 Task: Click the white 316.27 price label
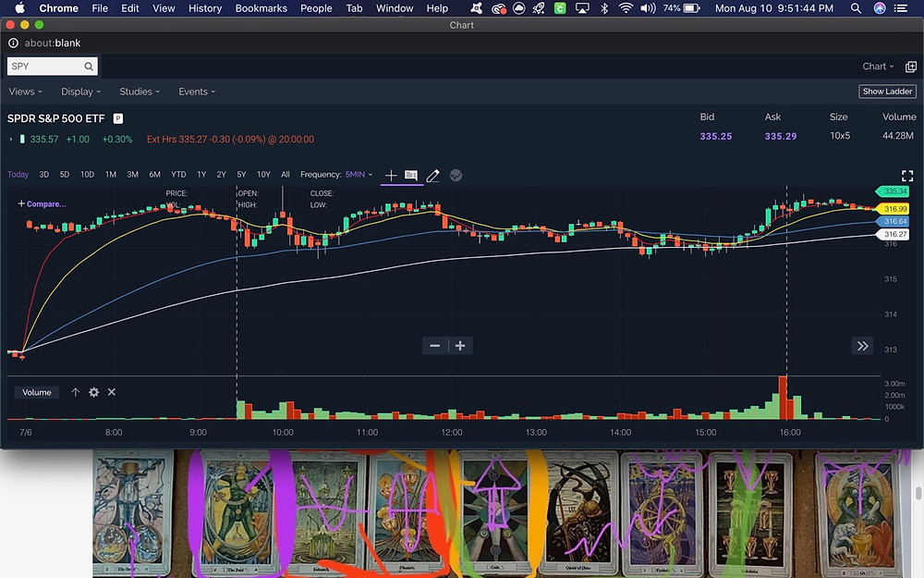click(894, 234)
